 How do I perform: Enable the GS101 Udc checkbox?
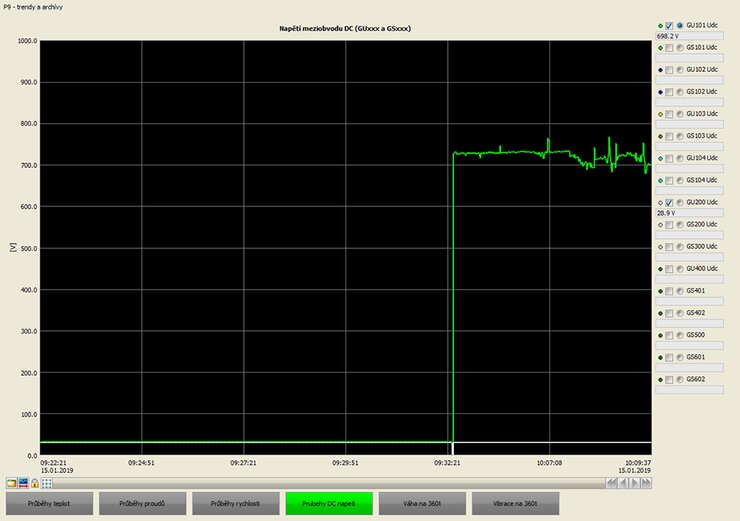pos(669,48)
